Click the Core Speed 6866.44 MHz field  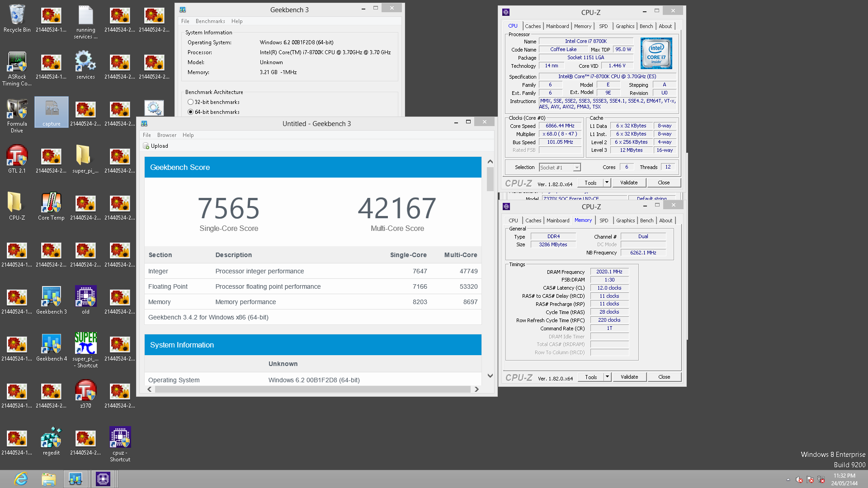click(x=560, y=126)
